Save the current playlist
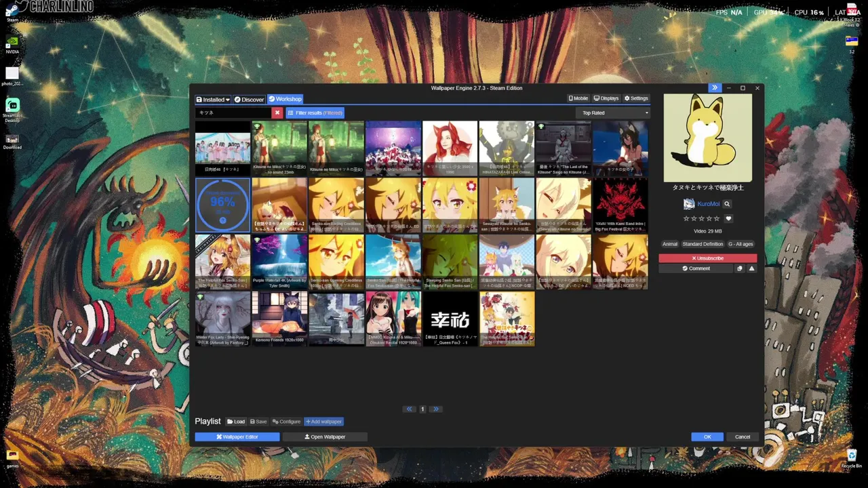868x488 pixels. click(x=258, y=422)
